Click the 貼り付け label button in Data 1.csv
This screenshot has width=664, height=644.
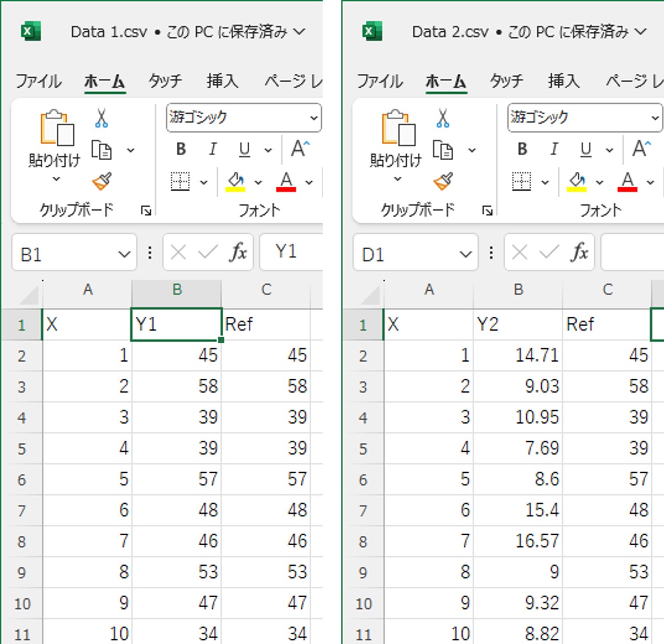[55, 160]
